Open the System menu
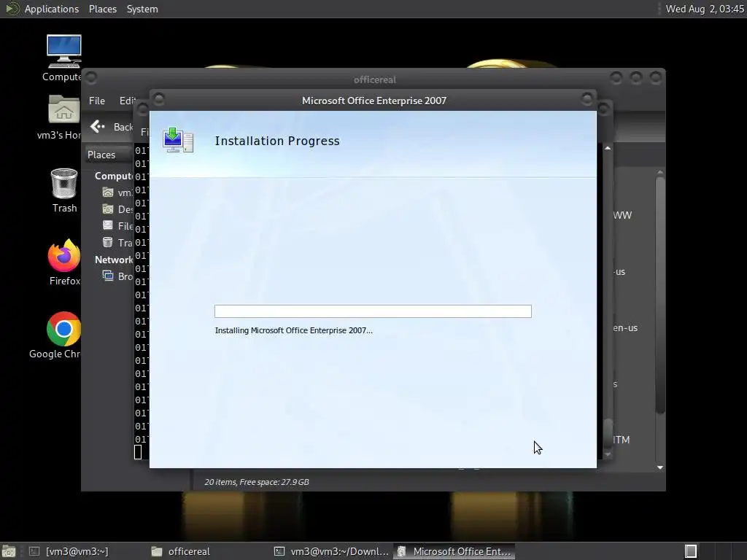 [142, 9]
